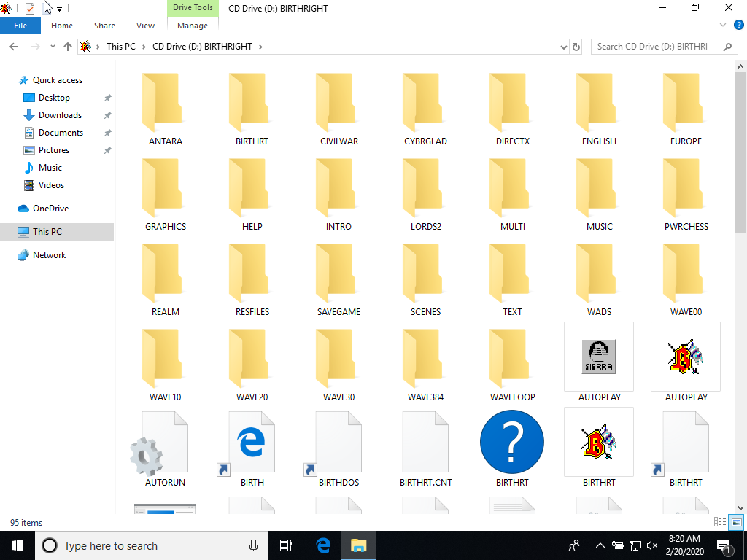Viewport: 747px width, 560px height.
Task: Go to Desktop in navigation pane
Action: coord(54,98)
